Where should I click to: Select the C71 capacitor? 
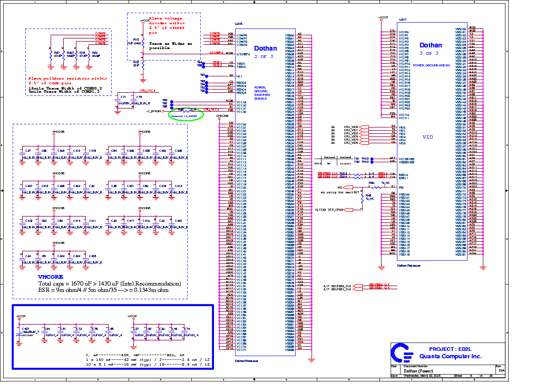point(118,100)
